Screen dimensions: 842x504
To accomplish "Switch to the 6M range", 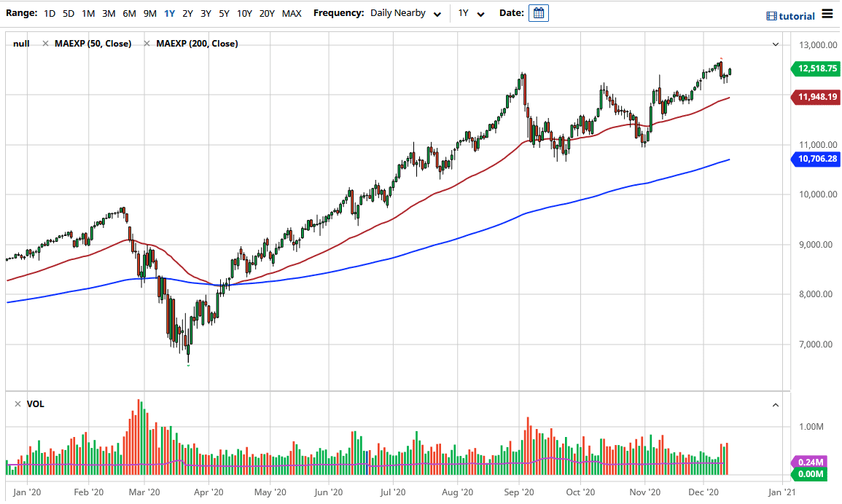I will (x=130, y=13).
